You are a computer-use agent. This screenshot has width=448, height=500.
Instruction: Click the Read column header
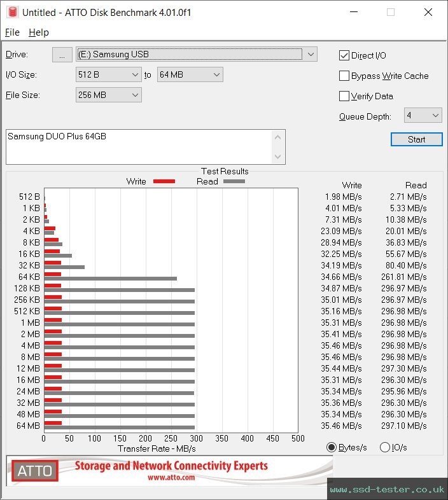click(416, 185)
